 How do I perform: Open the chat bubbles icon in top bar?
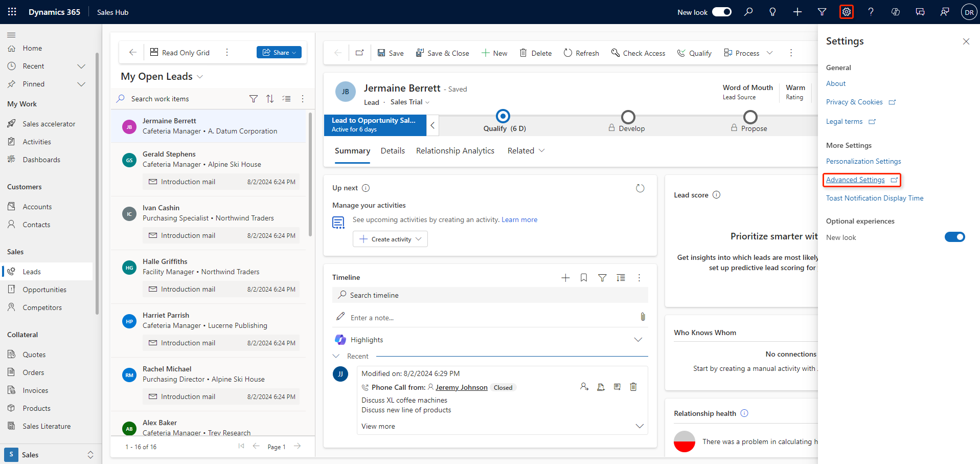[x=920, y=12]
